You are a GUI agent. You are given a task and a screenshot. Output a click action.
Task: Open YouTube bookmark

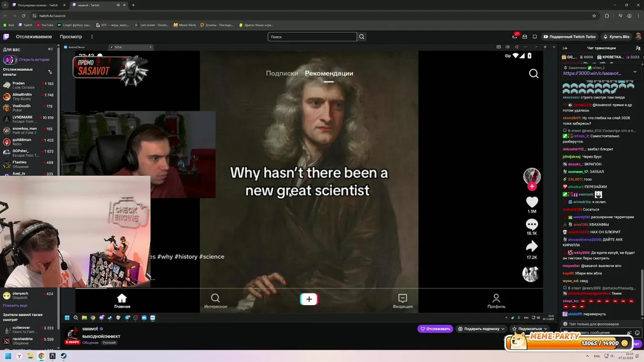tap(44, 25)
